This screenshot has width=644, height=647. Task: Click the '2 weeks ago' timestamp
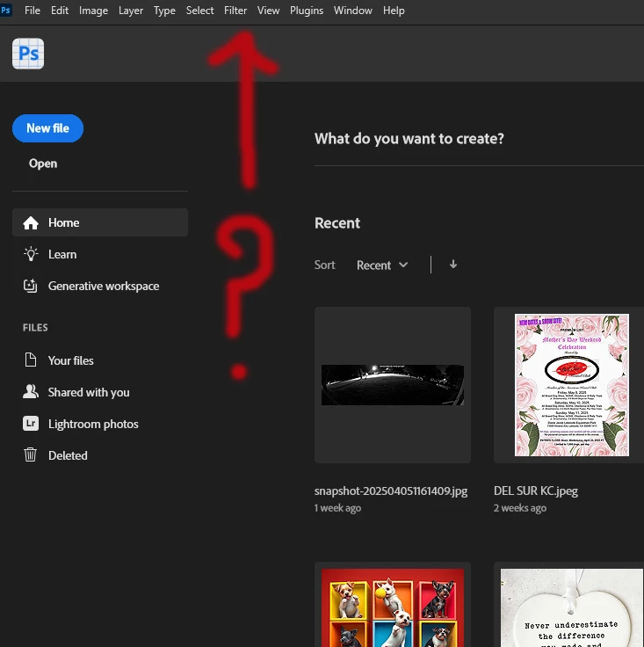520,508
